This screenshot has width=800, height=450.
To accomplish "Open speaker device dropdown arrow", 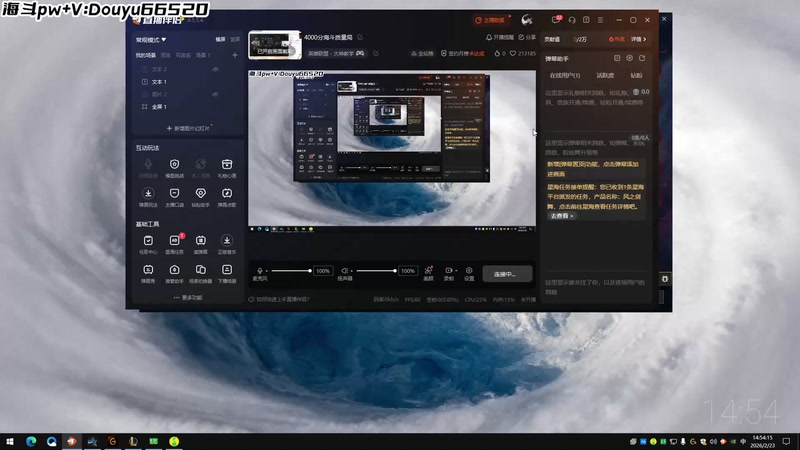I will [x=352, y=271].
